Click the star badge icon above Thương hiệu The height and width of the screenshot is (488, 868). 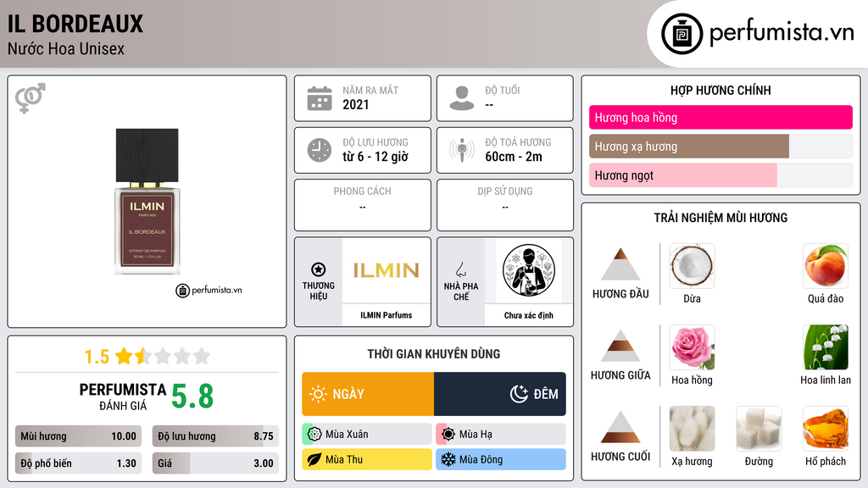319,269
